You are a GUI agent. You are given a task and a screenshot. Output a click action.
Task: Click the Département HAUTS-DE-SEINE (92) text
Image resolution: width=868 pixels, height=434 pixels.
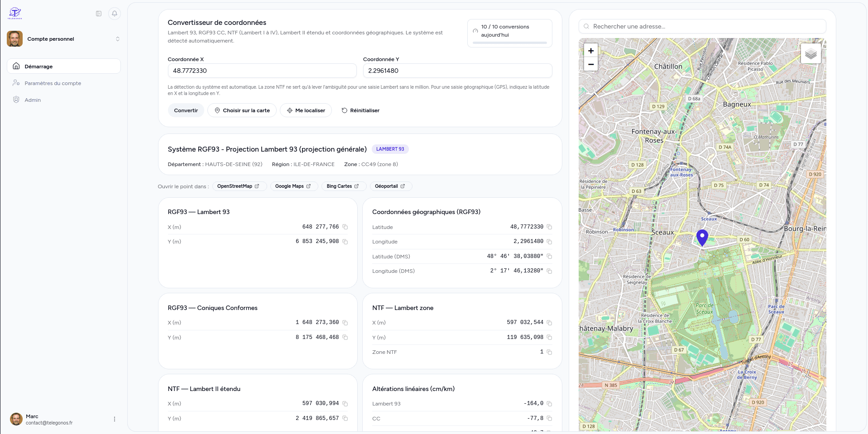(215, 164)
